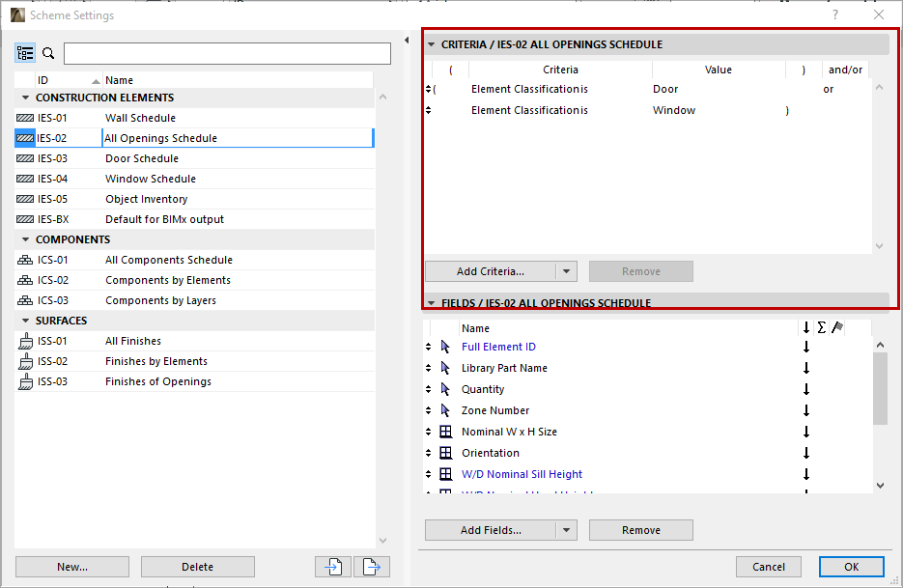This screenshot has width=903, height=588.
Task: Click the sum sigma column header icon
Action: tap(821, 327)
